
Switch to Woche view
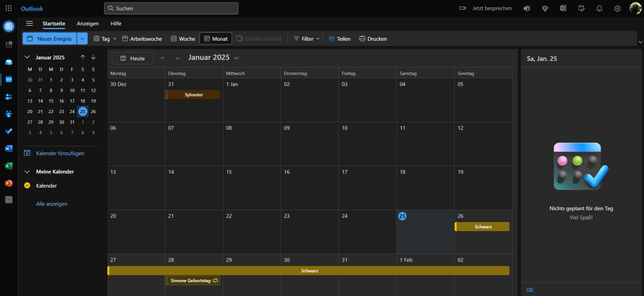(183, 39)
